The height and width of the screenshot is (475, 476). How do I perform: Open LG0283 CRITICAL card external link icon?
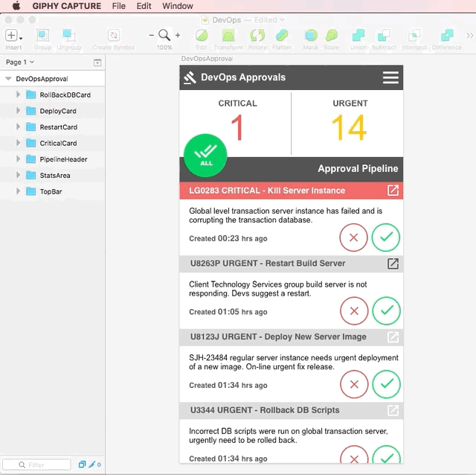(x=393, y=191)
